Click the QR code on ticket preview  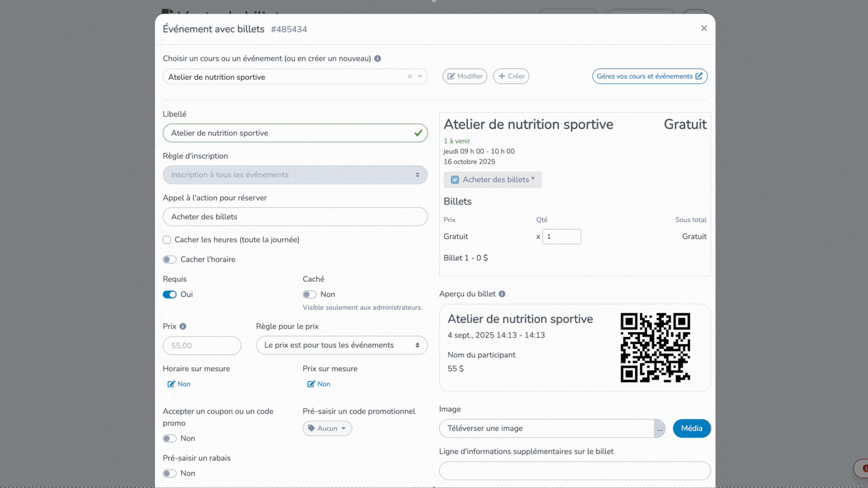[x=655, y=347]
